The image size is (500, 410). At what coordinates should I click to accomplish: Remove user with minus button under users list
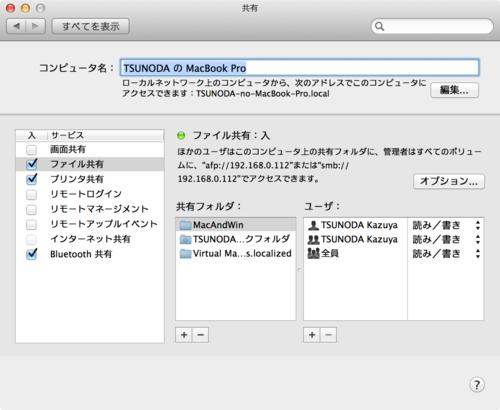point(328,335)
